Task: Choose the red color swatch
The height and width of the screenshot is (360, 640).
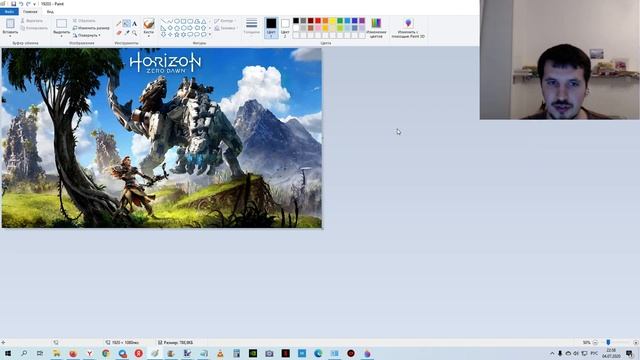Action: pyautogui.click(x=318, y=21)
